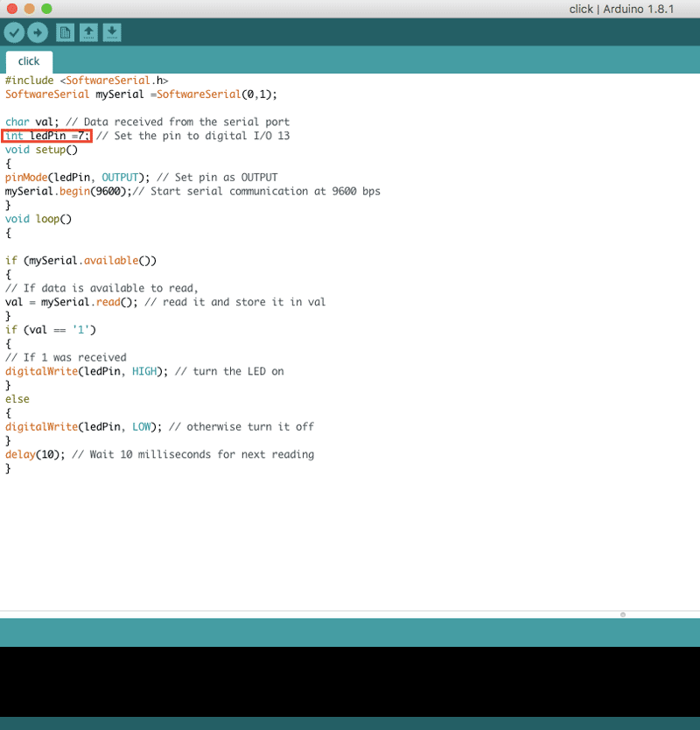Click the "// If 1 was received" comment
Image resolution: width=700 pixels, height=730 pixels.
pyautogui.click(x=66, y=357)
